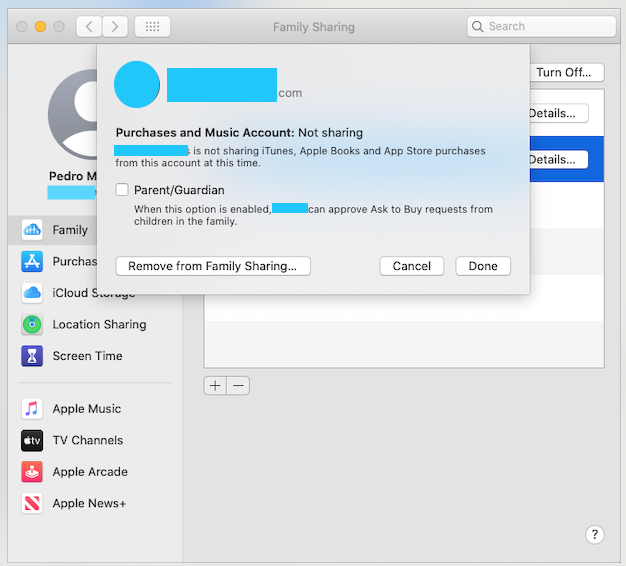This screenshot has height=566, width=626.
Task: Click the Family label in sidebar
Action: coord(70,230)
